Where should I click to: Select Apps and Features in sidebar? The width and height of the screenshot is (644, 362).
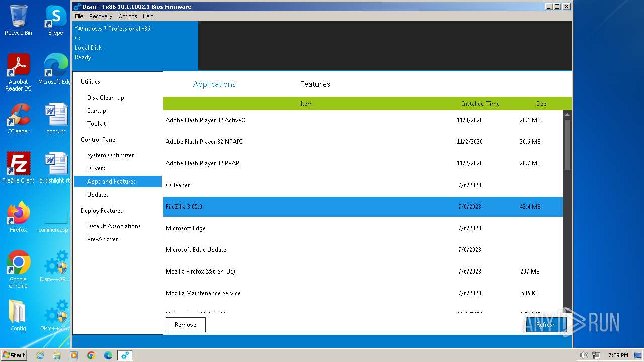coord(118,182)
